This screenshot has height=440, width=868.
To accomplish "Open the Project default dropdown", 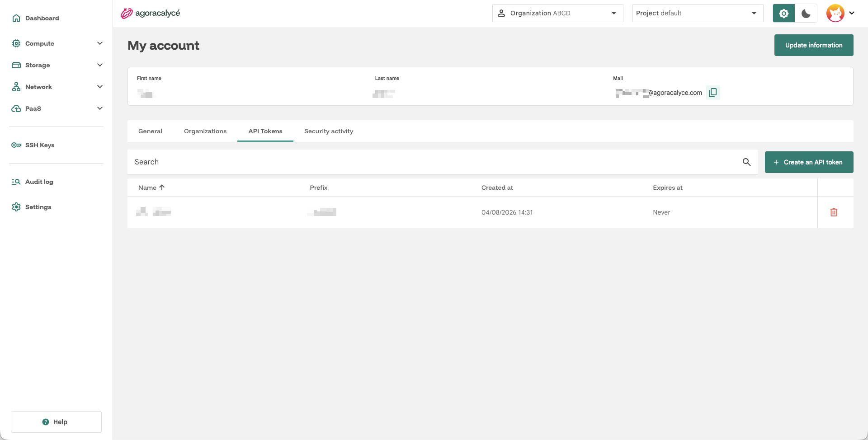I will coord(698,13).
